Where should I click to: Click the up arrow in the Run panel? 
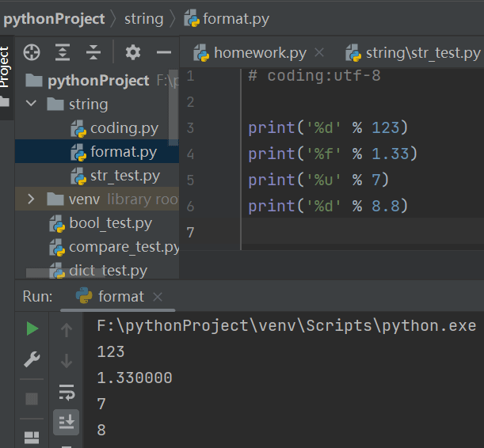pyautogui.click(x=67, y=331)
